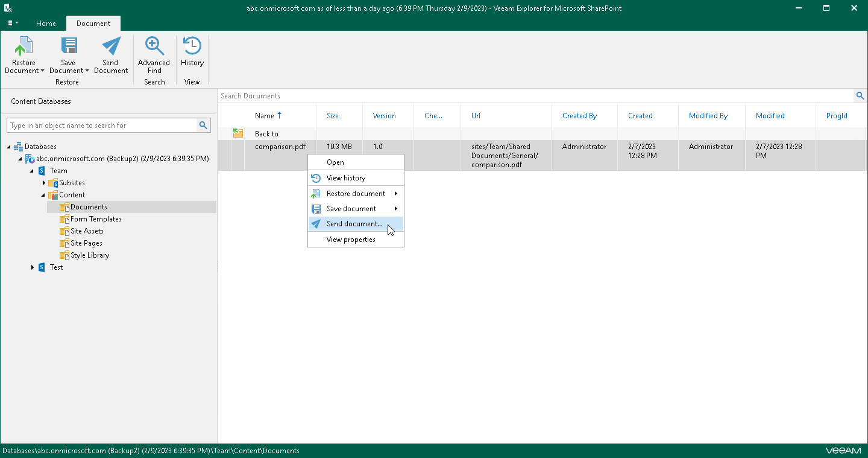Expand the Test site node
Viewport: 868px width, 458px height.
pos(32,267)
